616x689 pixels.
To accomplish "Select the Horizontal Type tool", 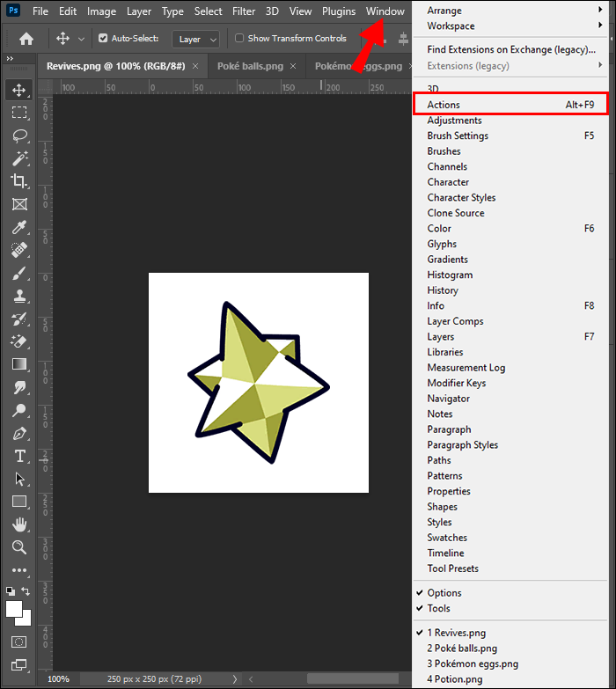I will (18, 456).
